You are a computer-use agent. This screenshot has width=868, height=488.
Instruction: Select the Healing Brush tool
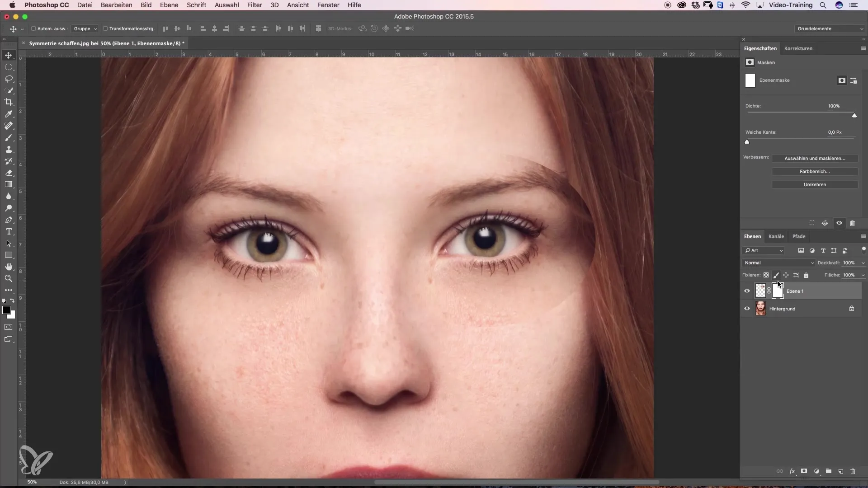[9, 126]
